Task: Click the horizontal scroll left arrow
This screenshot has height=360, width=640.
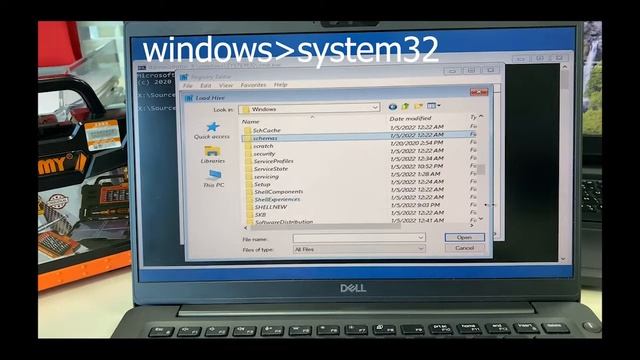Action: click(x=245, y=227)
